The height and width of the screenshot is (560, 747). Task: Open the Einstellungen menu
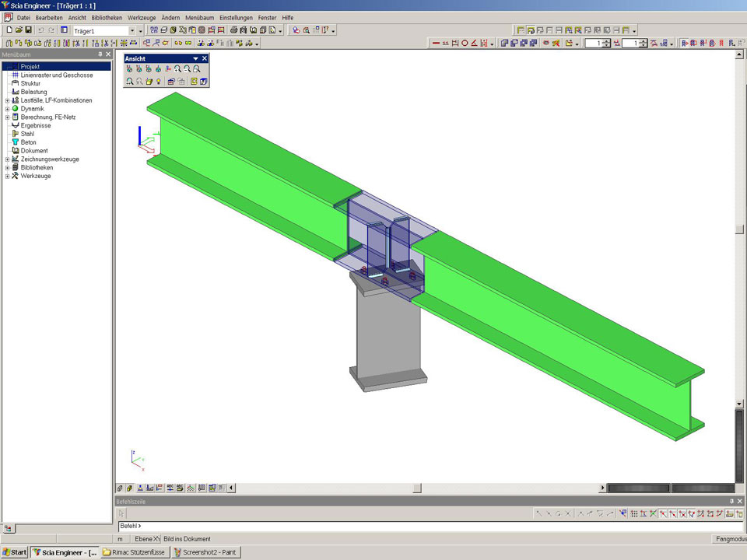[x=236, y=17]
